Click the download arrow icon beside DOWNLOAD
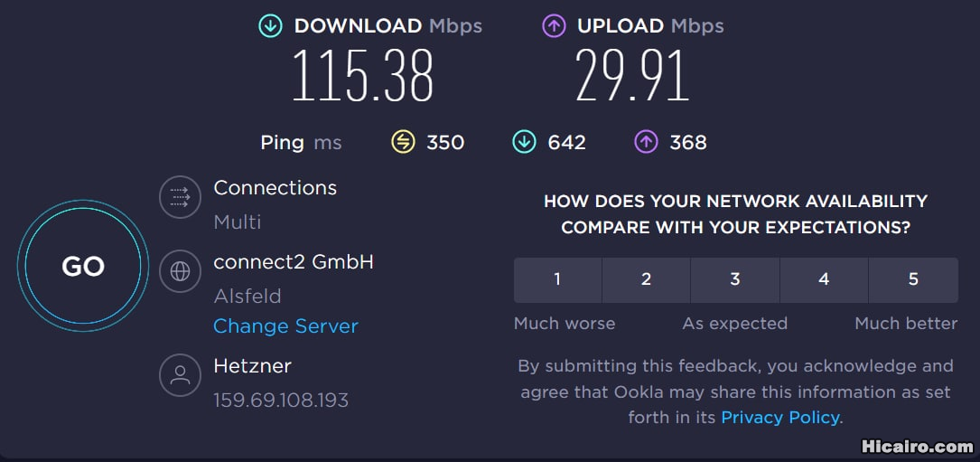This screenshot has width=980, height=462. tap(271, 26)
